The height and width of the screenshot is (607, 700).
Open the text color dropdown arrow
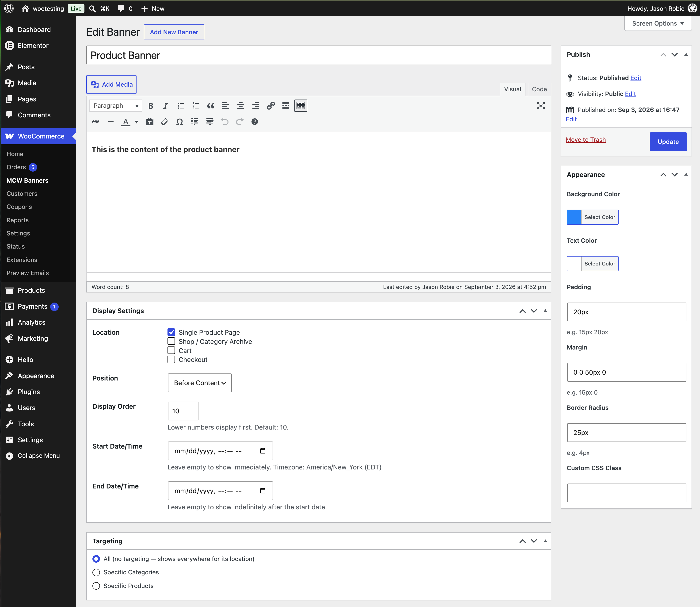pos(137,122)
